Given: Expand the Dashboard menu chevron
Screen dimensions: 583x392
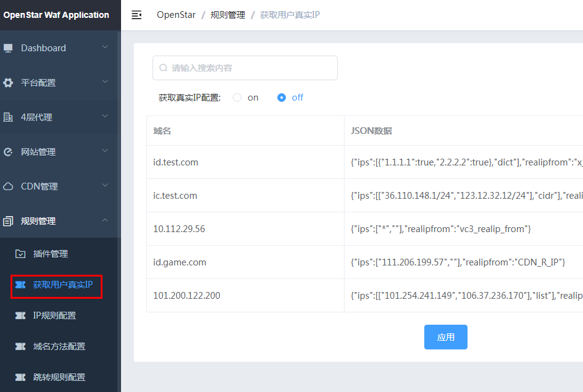Looking at the screenshot, I should tap(105, 47).
